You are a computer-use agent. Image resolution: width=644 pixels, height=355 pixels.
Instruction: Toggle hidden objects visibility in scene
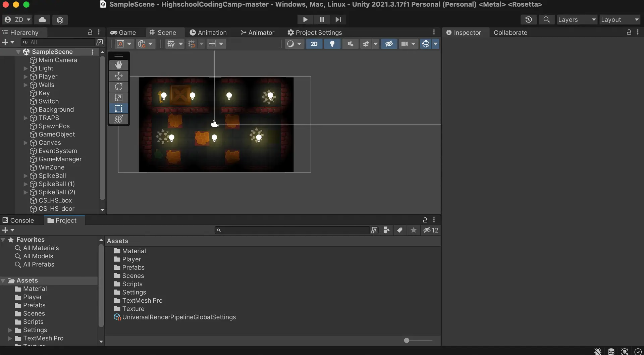pyautogui.click(x=389, y=44)
